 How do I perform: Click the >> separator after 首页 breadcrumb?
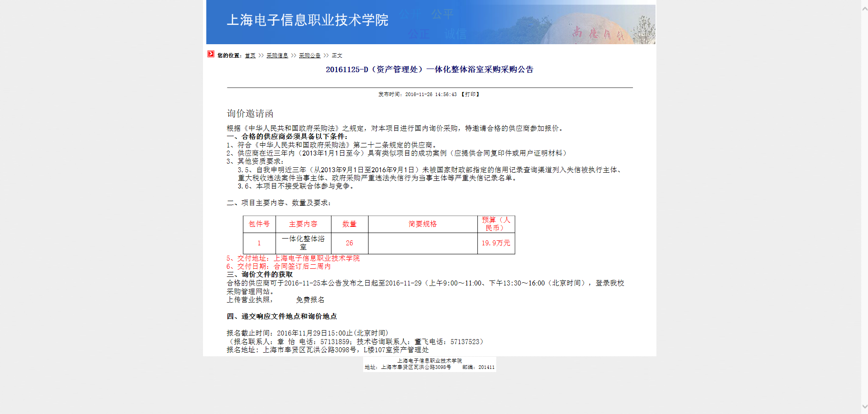pyautogui.click(x=261, y=55)
